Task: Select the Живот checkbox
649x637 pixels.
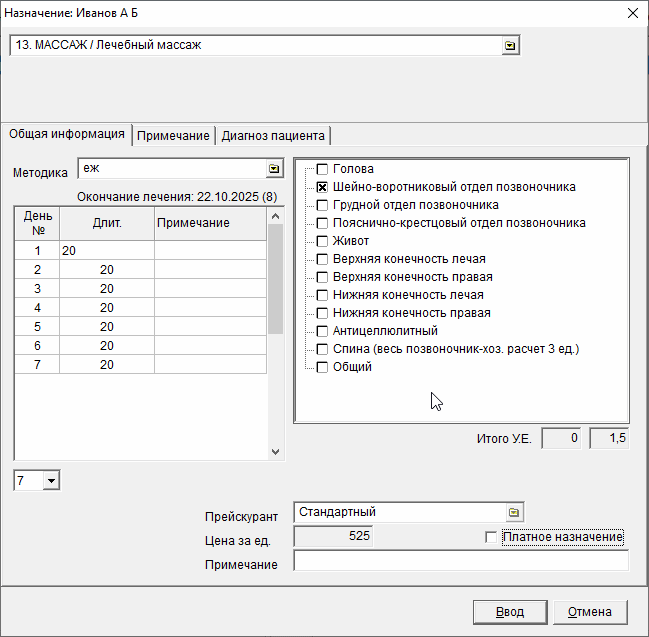Action: [322, 241]
